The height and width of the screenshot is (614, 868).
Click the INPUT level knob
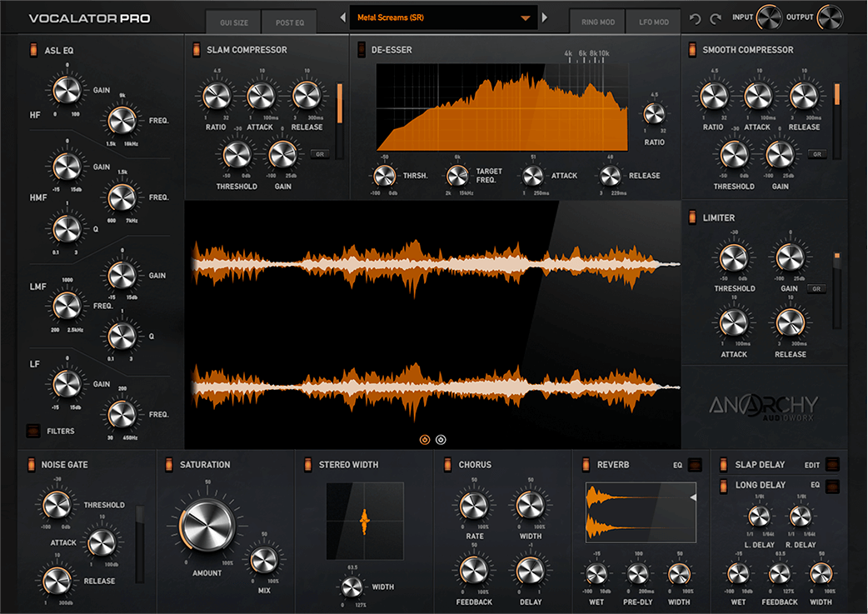[x=769, y=17]
